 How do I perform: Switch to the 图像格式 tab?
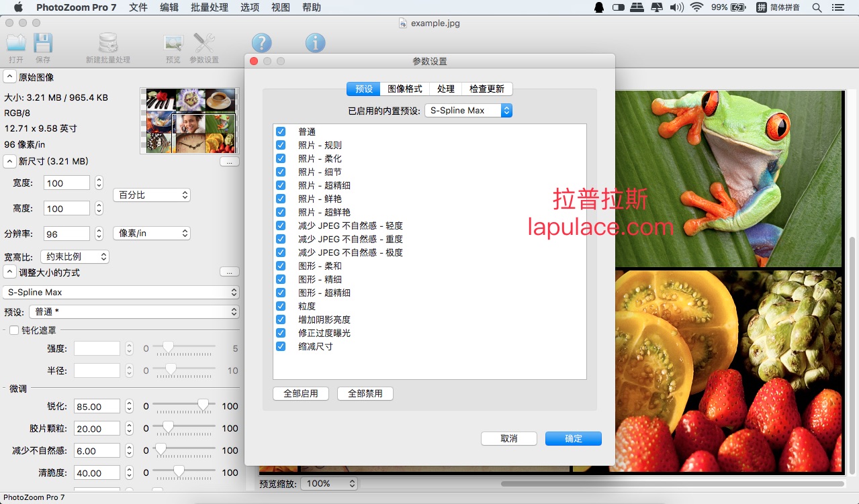(405, 89)
